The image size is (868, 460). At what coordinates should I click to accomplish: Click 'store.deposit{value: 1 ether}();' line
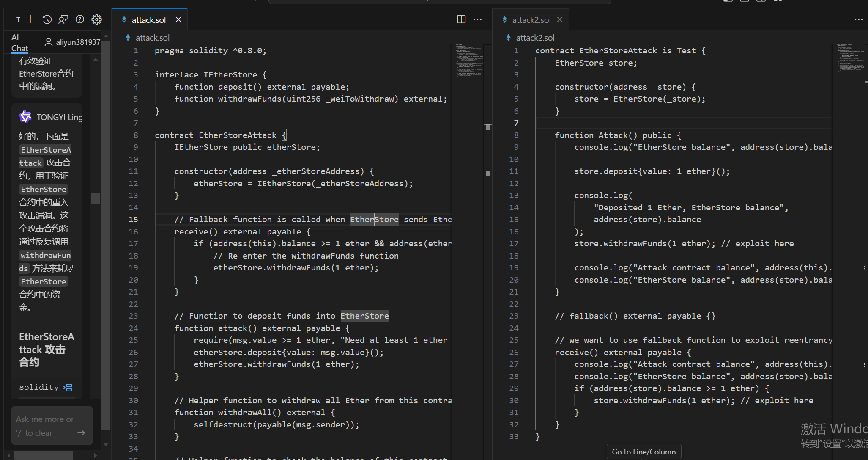pyautogui.click(x=652, y=171)
